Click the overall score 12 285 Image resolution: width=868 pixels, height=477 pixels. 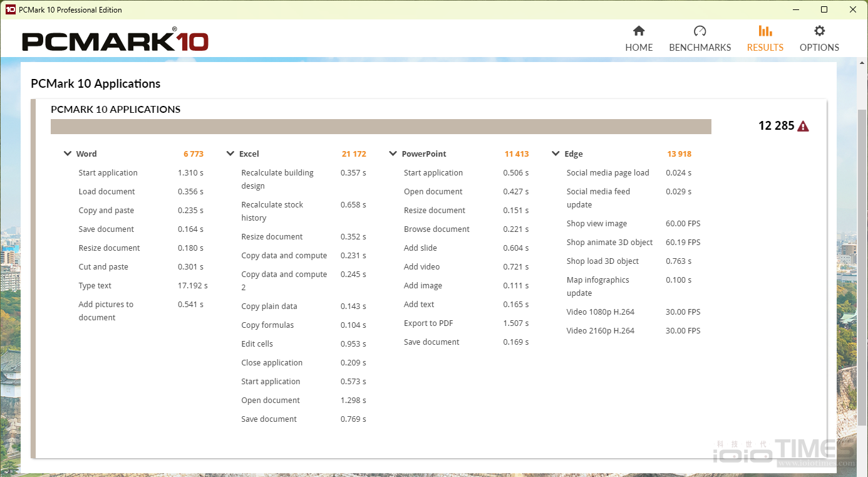pyautogui.click(x=776, y=126)
